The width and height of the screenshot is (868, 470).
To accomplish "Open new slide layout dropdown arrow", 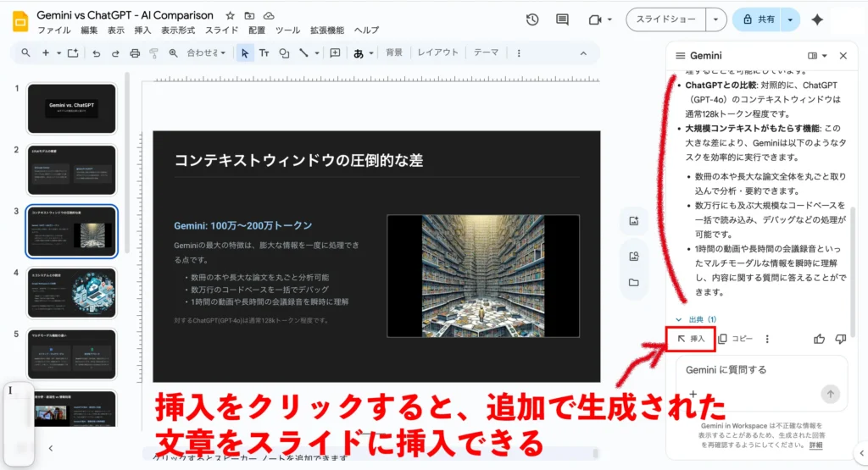I will (58, 53).
